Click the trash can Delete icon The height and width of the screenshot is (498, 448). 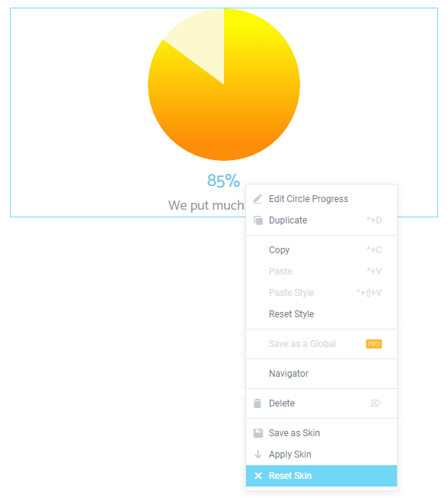tap(258, 403)
